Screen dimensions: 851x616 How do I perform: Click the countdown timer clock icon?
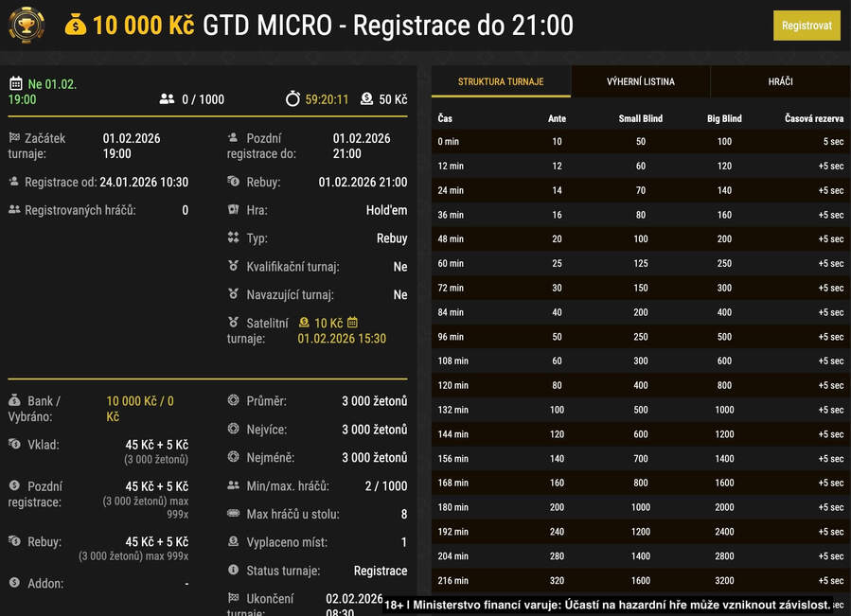295,97
